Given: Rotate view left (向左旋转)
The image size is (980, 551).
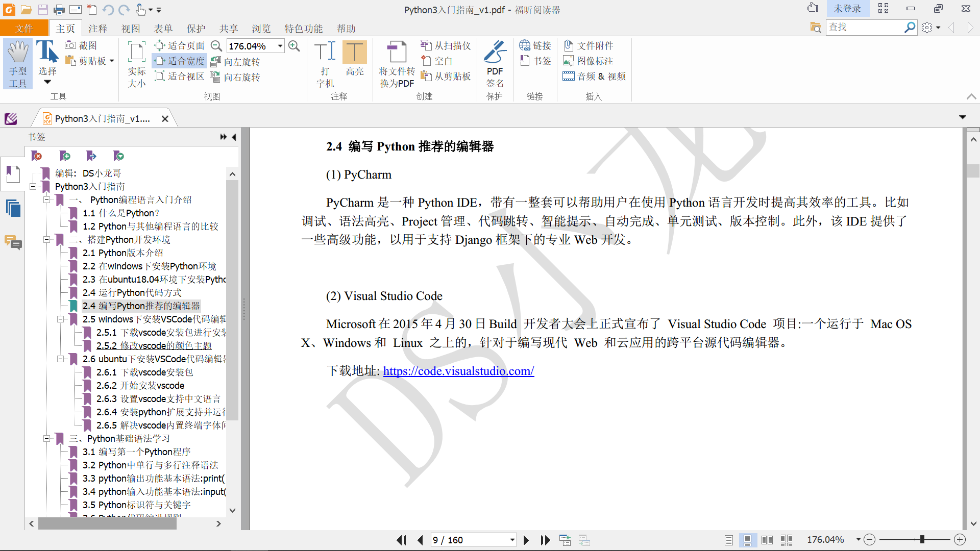Looking at the screenshot, I should (236, 62).
